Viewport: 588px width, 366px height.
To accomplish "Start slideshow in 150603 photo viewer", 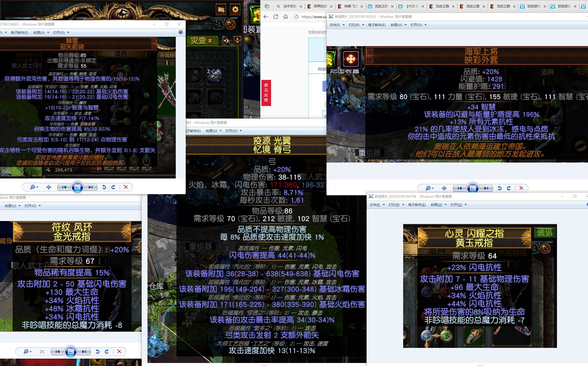I will coord(77,187).
